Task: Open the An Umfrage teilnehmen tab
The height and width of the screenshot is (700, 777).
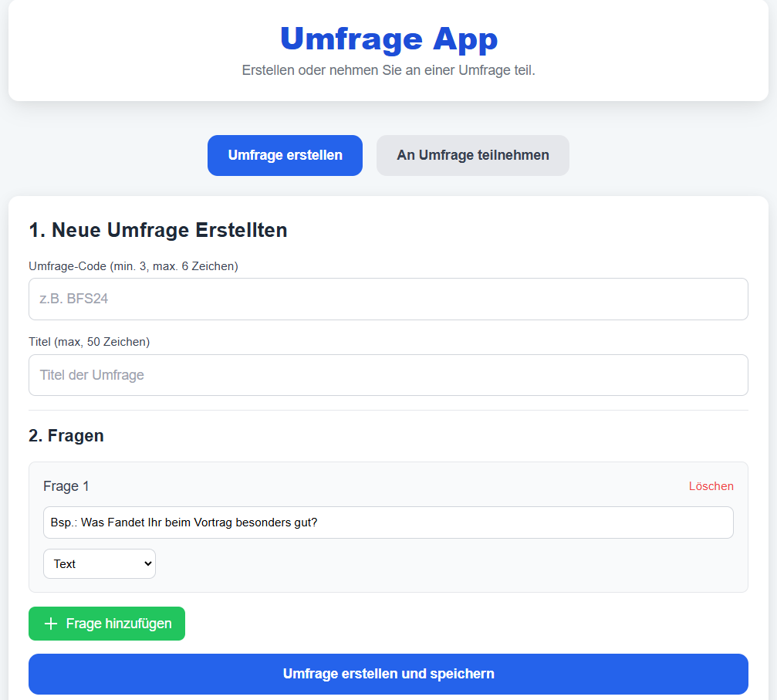Action: [472, 155]
